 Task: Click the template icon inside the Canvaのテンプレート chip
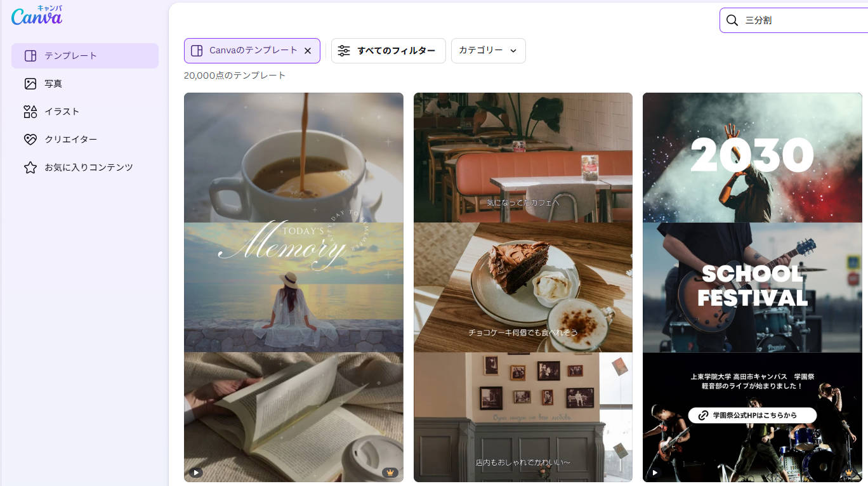click(197, 51)
